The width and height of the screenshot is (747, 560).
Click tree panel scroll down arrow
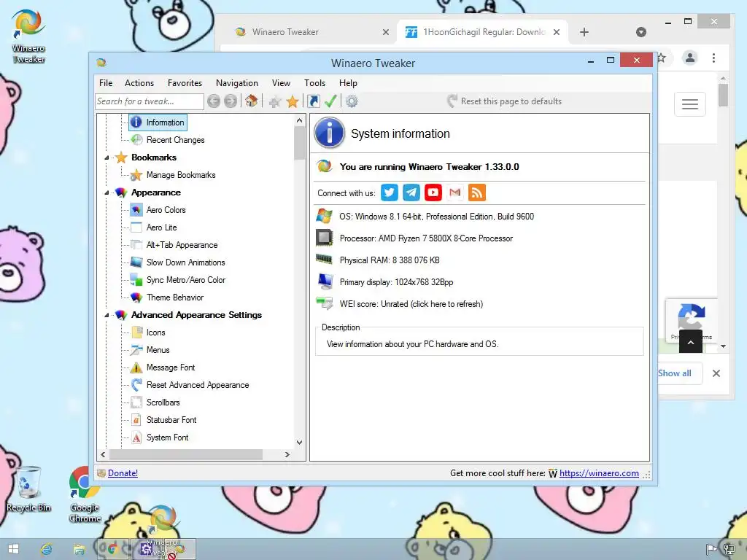click(299, 443)
